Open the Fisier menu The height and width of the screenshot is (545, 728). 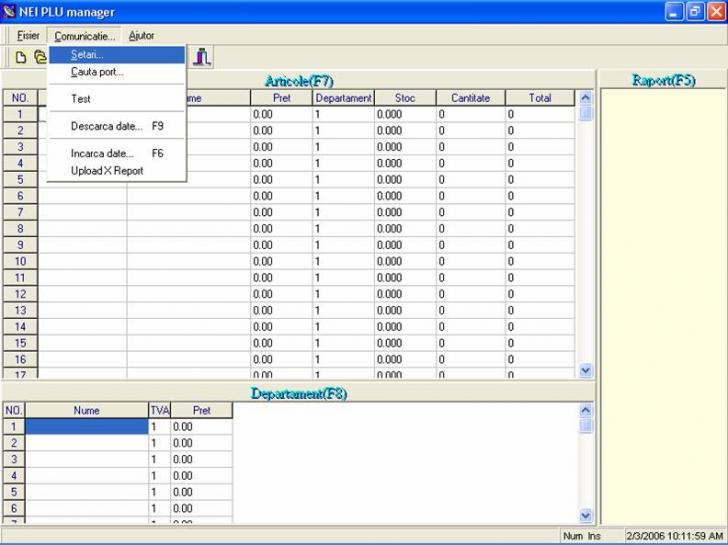(x=28, y=35)
